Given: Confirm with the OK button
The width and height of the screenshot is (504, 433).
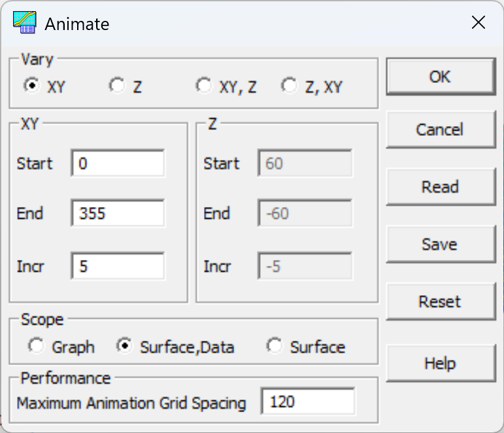Looking at the screenshot, I should pos(441,76).
